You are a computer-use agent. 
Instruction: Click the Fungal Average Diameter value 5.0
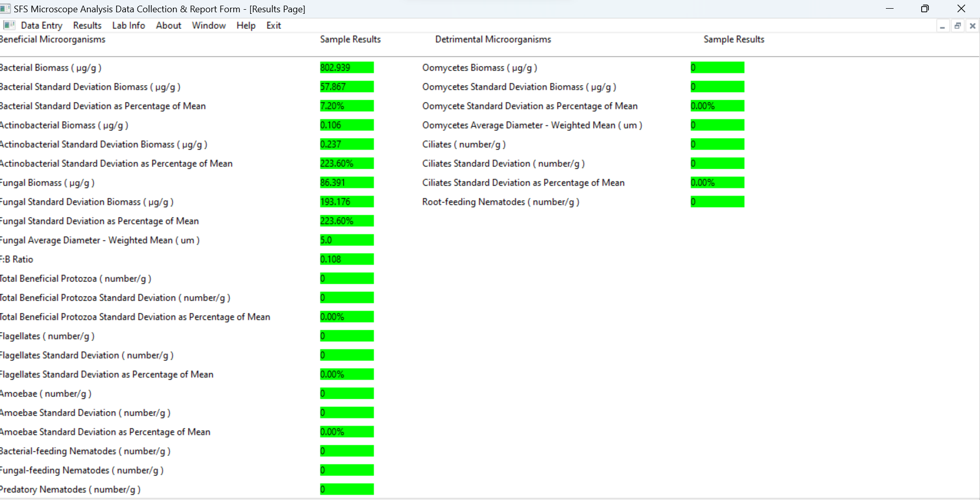pyautogui.click(x=347, y=240)
